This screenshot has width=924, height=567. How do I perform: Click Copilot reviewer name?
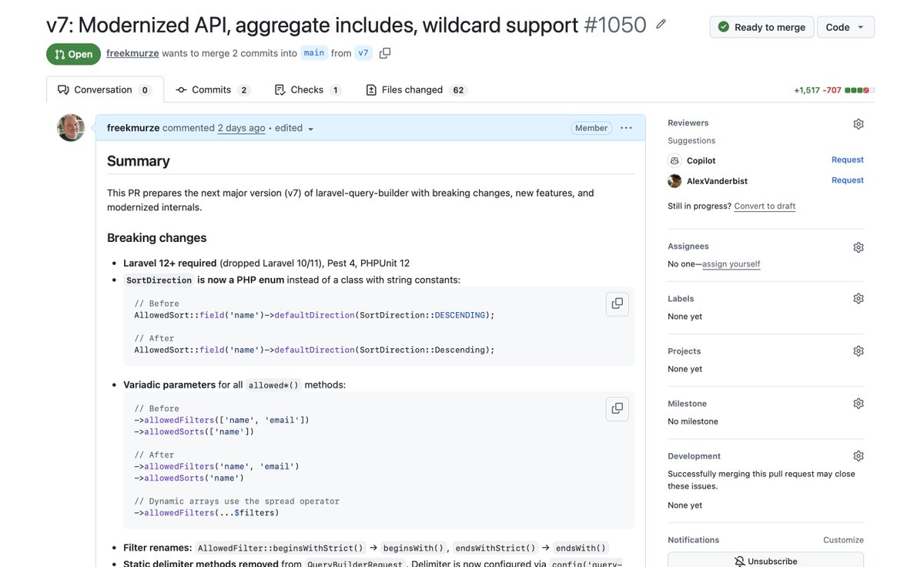(701, 160)
